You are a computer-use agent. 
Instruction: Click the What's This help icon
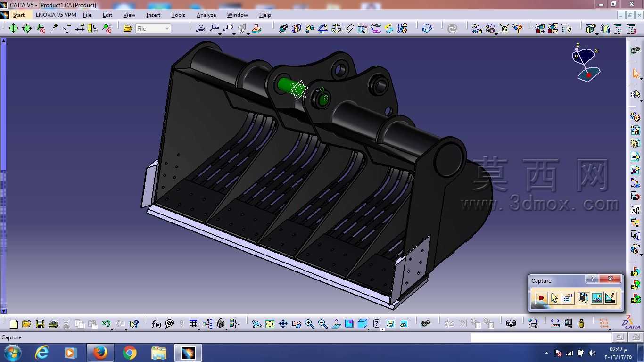(134, 324)
